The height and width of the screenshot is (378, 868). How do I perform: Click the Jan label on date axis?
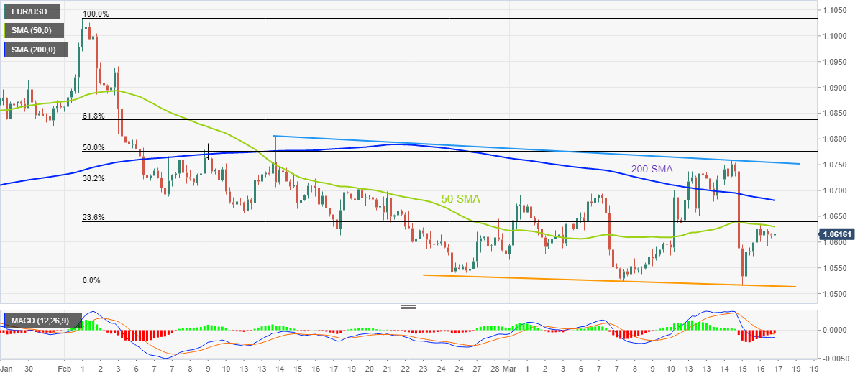tap(7, 368)
